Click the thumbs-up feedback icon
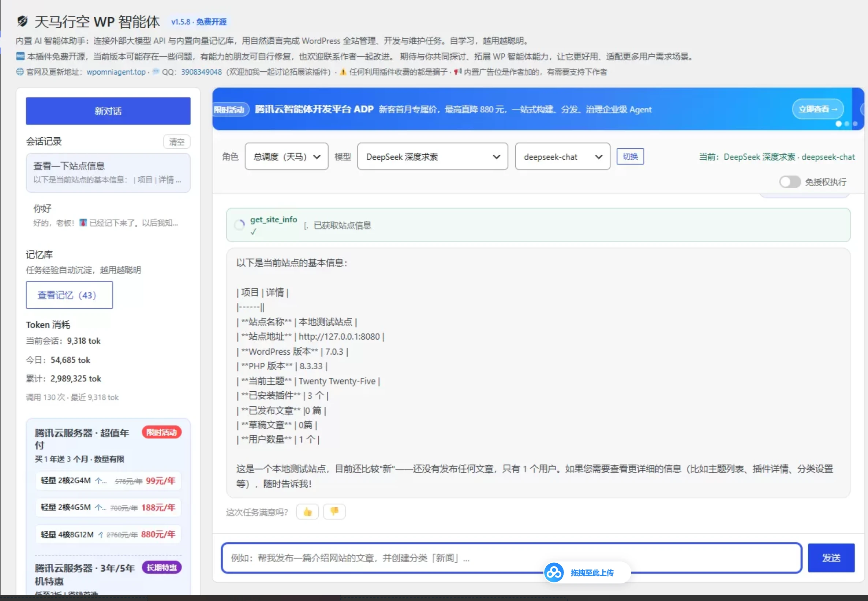 (307, 512)
